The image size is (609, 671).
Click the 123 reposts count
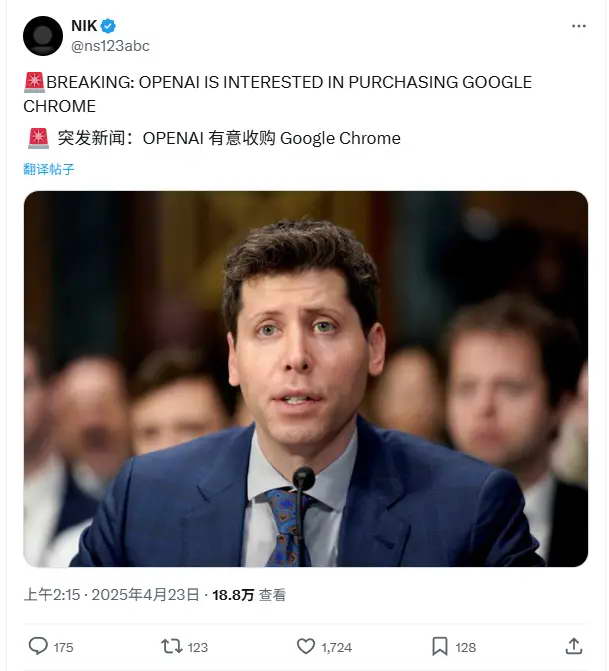[x=197, y=647]
